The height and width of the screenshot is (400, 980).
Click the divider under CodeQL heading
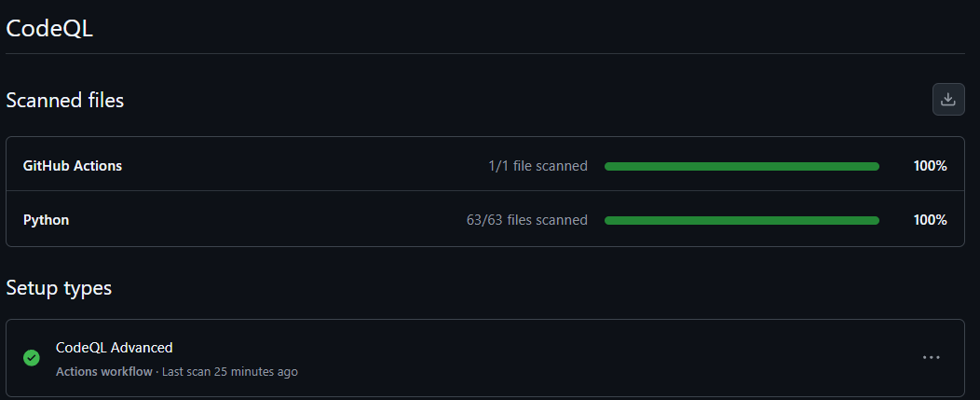(x=484, y=53)
